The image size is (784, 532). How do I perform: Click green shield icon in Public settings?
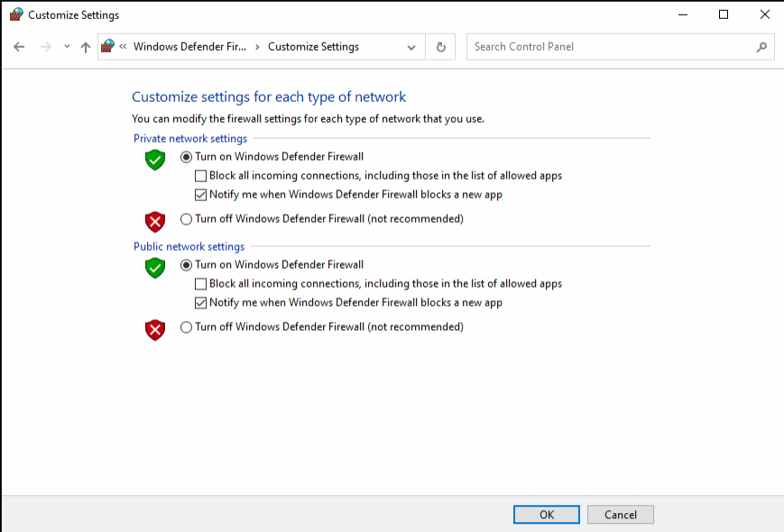tap(155, 268)
